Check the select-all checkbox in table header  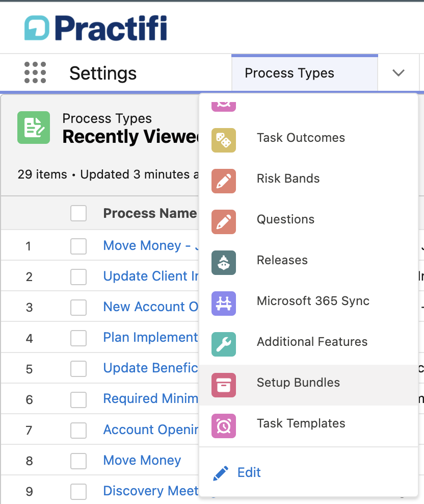(78, 213)
